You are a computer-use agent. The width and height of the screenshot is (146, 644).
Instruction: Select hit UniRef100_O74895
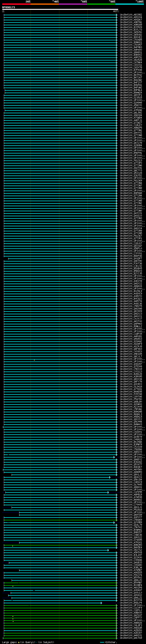131,540
